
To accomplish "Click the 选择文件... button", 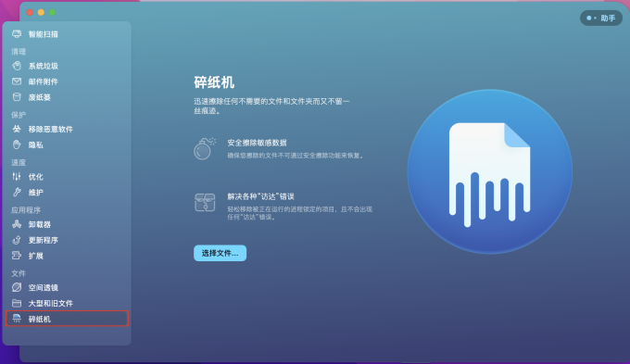I will click(x=220, y=253).
